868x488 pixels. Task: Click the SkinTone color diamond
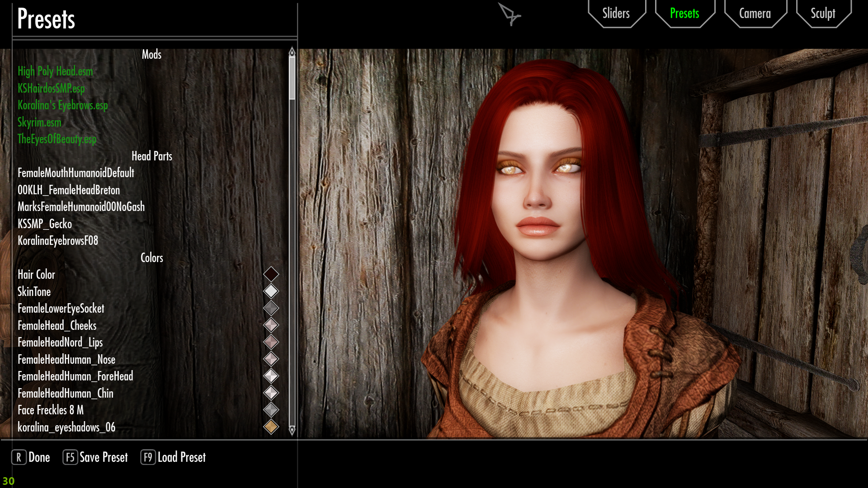[271, 291]
